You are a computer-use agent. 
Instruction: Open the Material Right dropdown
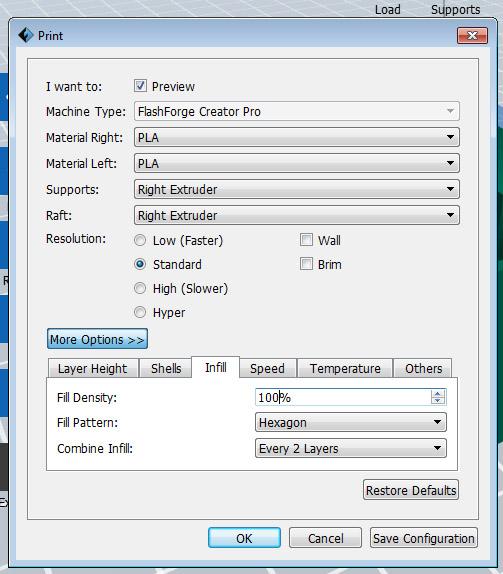(297, 137)
